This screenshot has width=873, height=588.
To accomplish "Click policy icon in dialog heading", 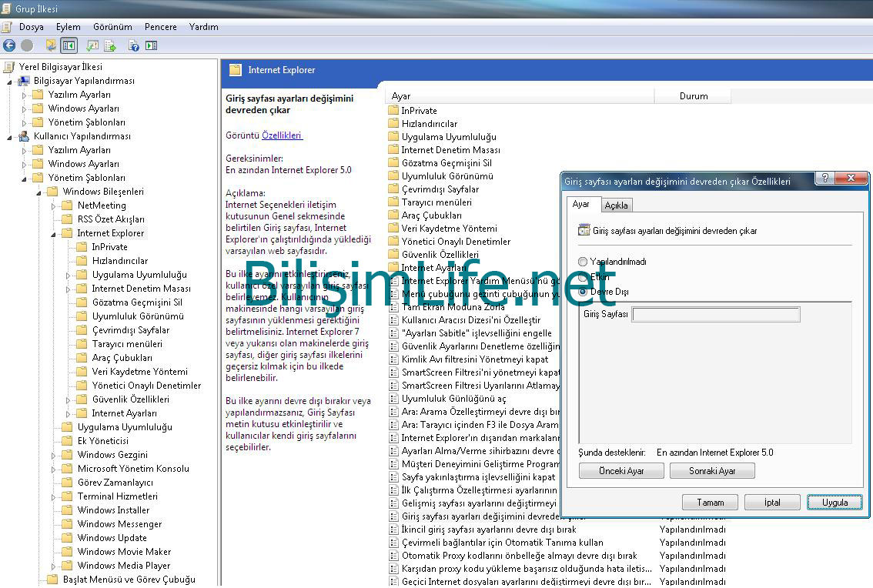I will 584,230.
